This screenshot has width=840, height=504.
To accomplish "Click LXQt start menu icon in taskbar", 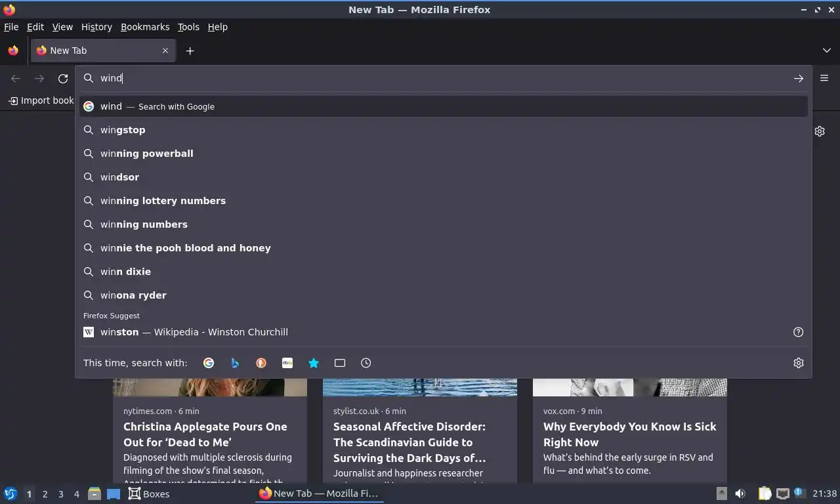I will click(10, 493).
